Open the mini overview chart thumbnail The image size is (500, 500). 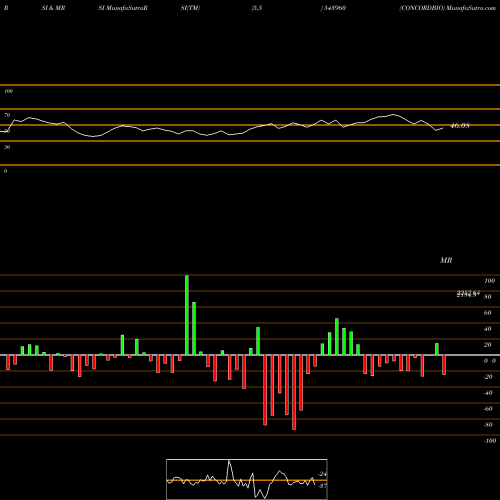click(x=247, y=479)
